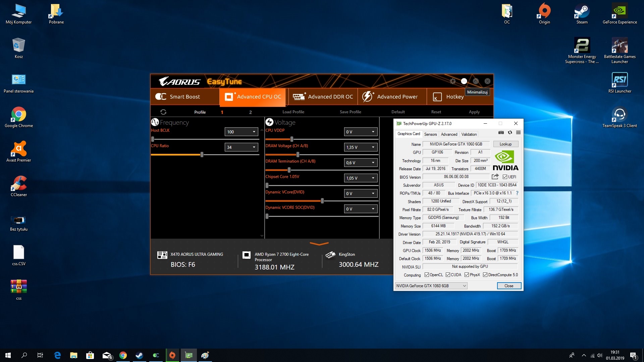Click Load Profile in EasyTune

pos(293,112)
